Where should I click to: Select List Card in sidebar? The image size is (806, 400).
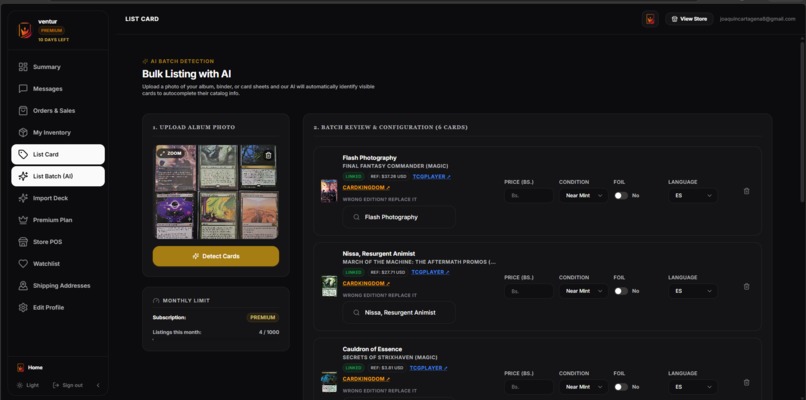coord(58,154)
